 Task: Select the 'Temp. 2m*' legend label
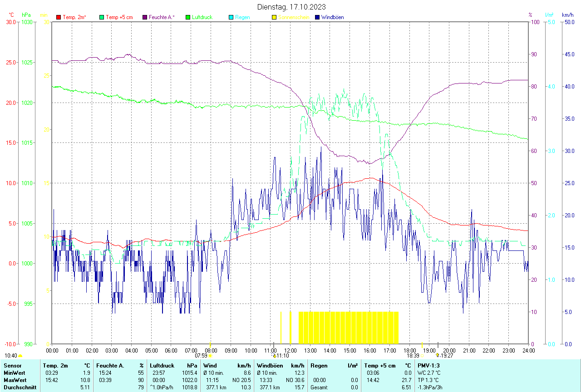pos(74,17)
